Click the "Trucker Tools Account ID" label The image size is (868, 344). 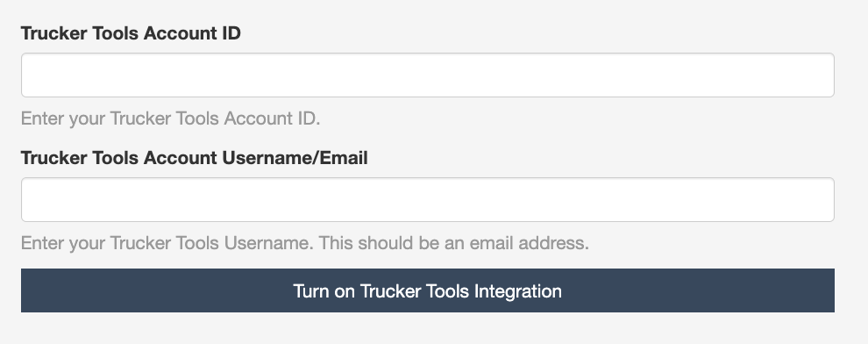click(131, 33)
